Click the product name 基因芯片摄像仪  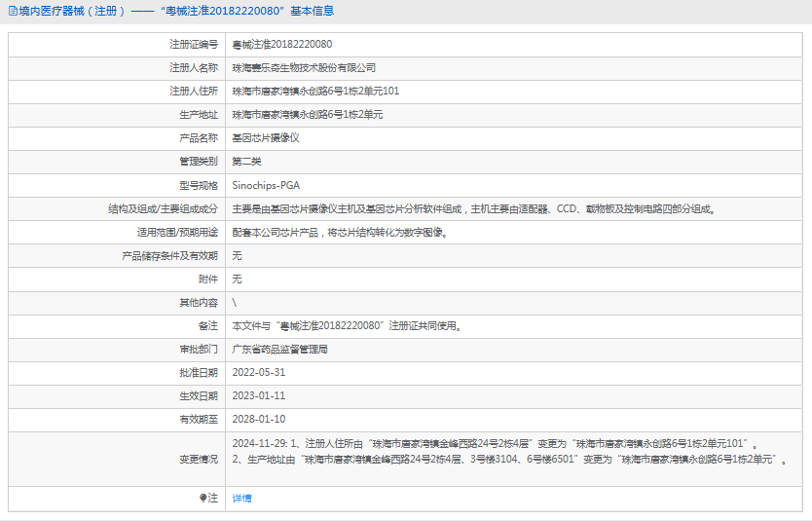point(266,137)
